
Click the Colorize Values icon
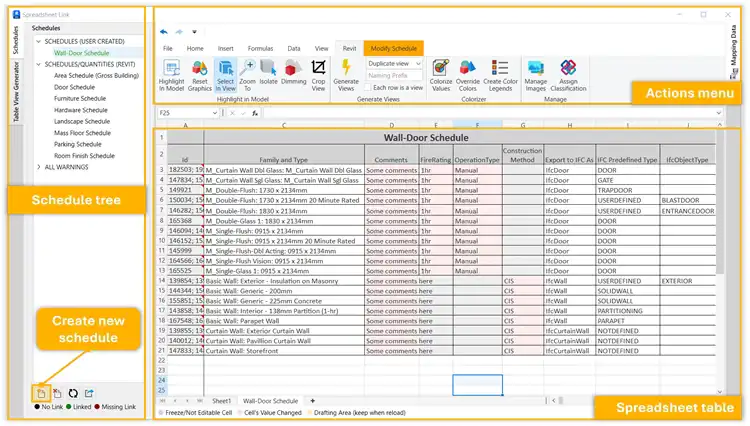pos(441,68)
